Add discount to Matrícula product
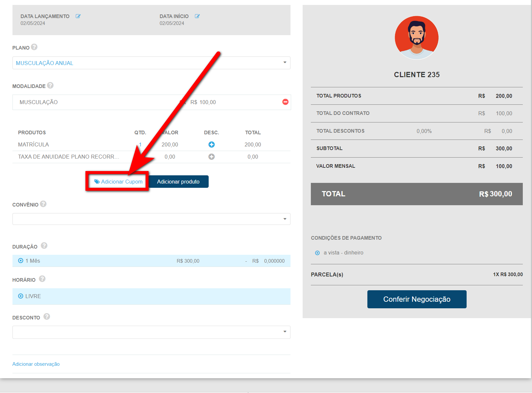Screen dimensions: 532x393 pos(212,144)
